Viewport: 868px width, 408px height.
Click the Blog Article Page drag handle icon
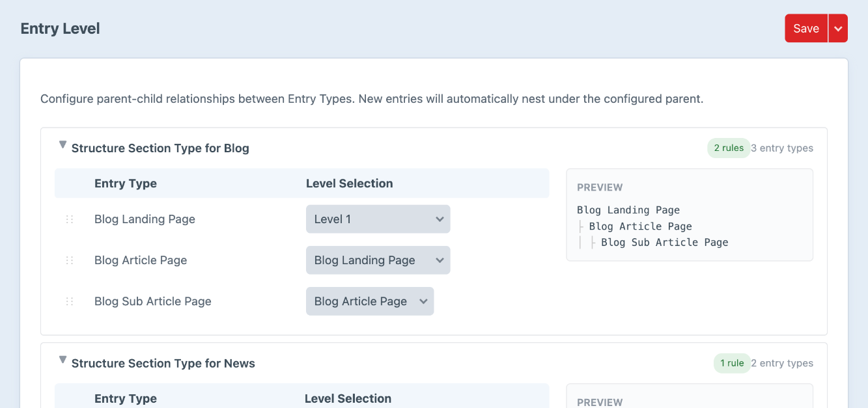point(70,260)
